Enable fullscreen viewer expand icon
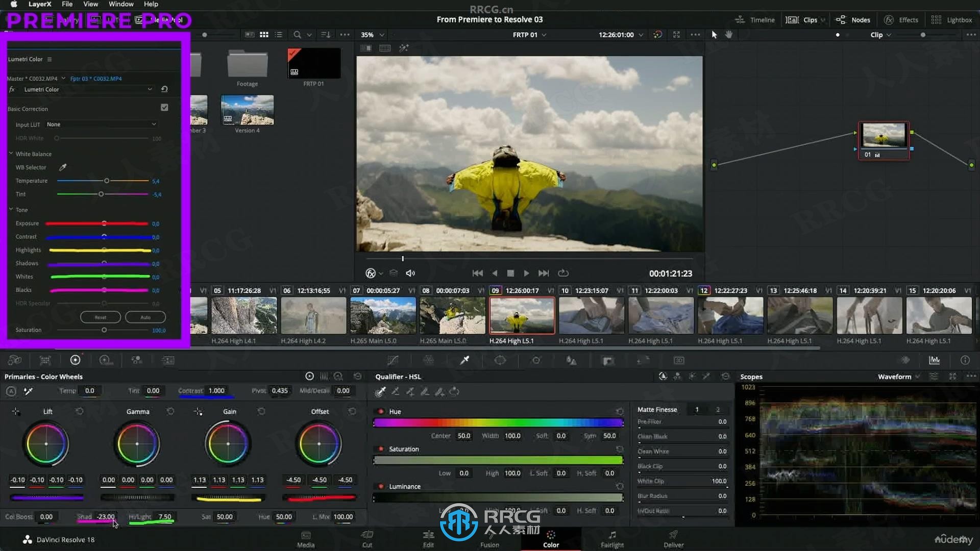Image resolution: width=980 pixels, height=551 pixels. [x=676, y=35]
